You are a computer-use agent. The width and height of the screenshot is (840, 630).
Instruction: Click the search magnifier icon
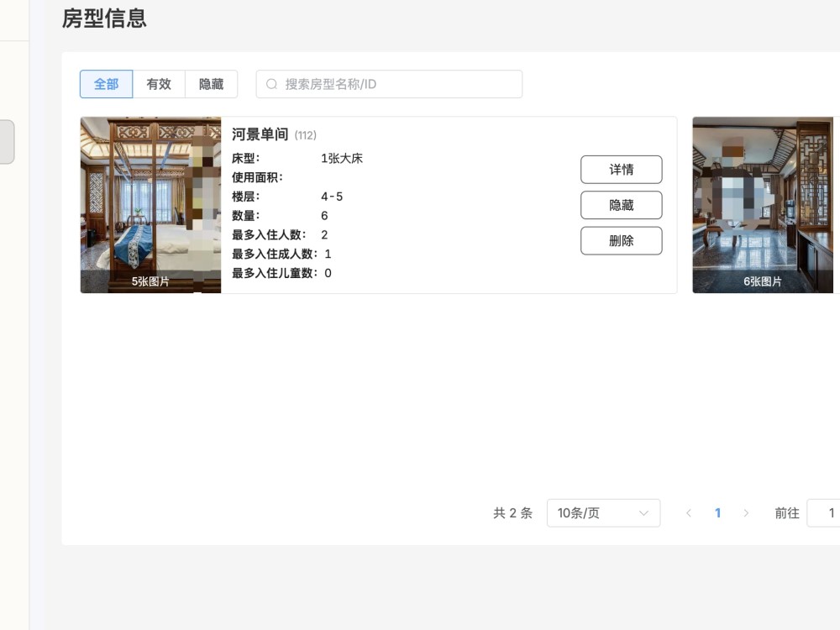(x=271, y=84)
